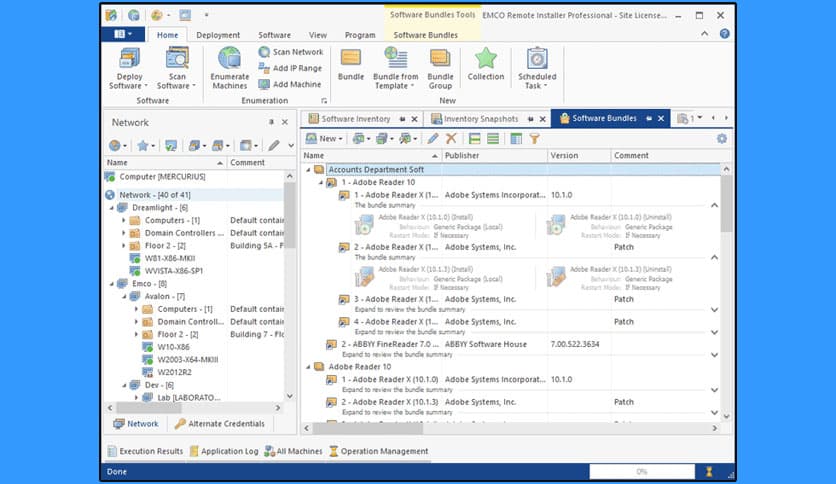This screenshot has height=484, width=836.
Task: Open the help question mark icon
Action: click(x=724, y=34)
